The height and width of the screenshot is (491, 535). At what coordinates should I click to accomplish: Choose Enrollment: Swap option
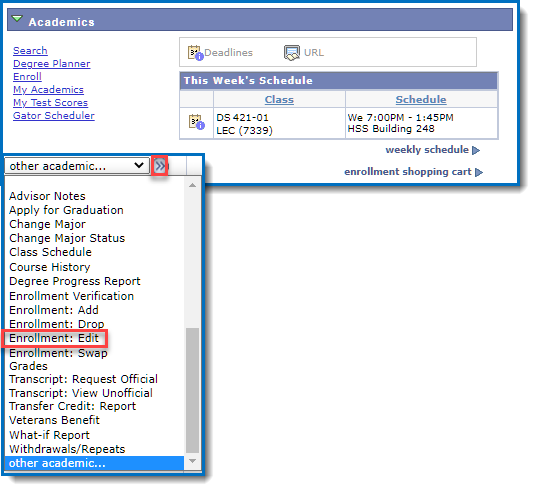click(x=58, y=353)
